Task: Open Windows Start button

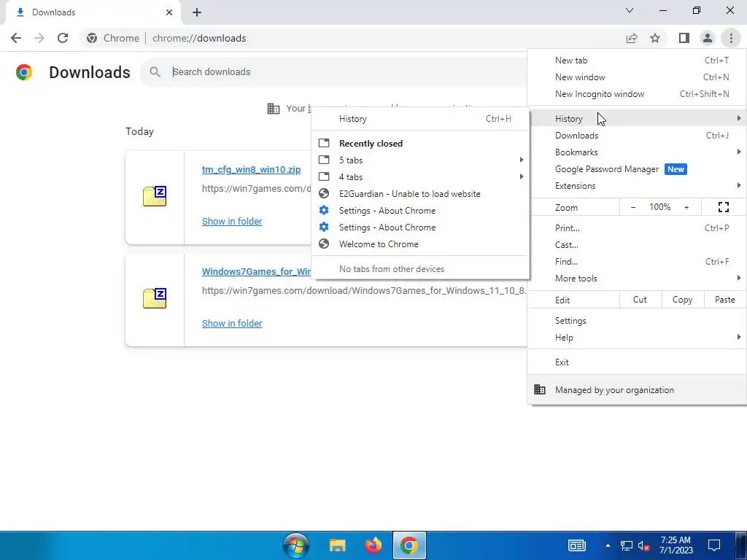Action: [x=296, y=545]
